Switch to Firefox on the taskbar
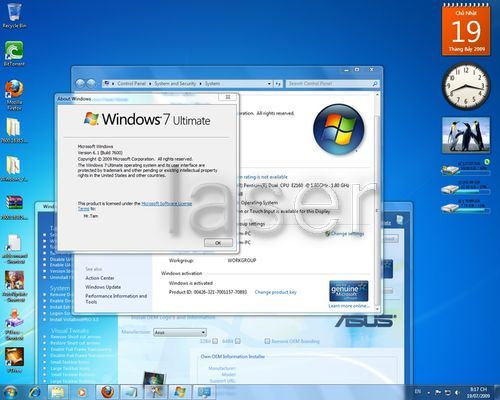Screen dimensions: 500x400 pyautogui.click(x=107, y=392)
